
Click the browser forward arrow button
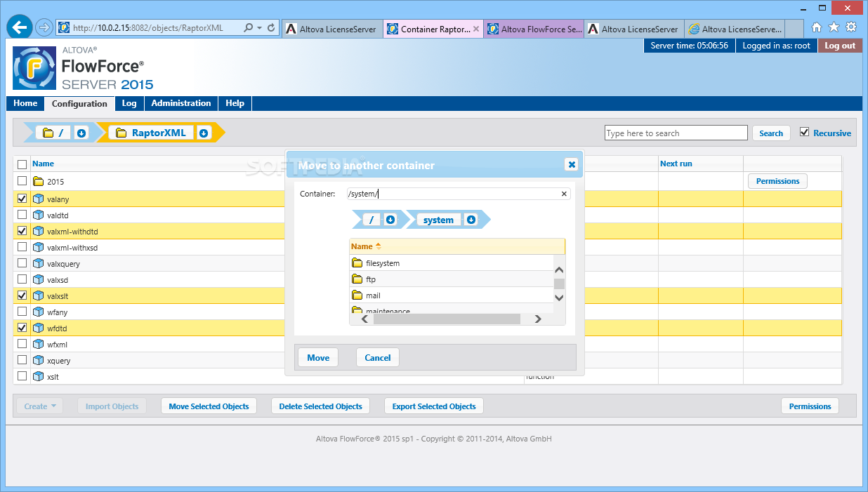[44, 27]
